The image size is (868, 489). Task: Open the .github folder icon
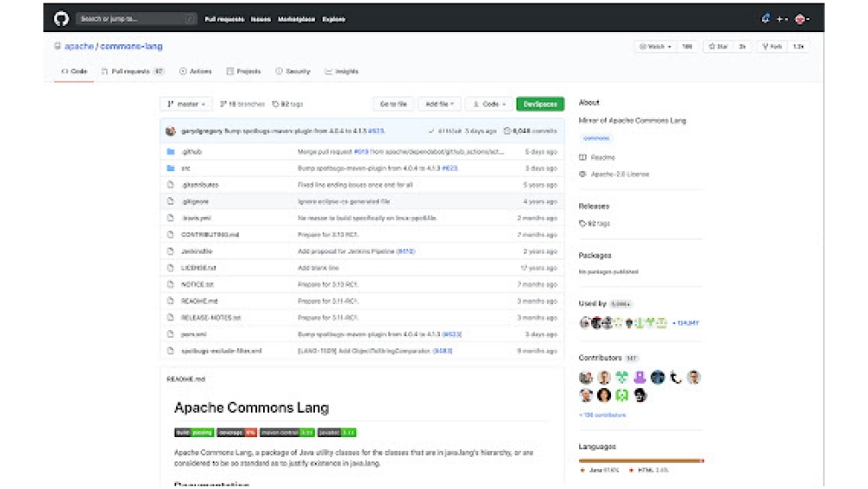pos(170,152)
